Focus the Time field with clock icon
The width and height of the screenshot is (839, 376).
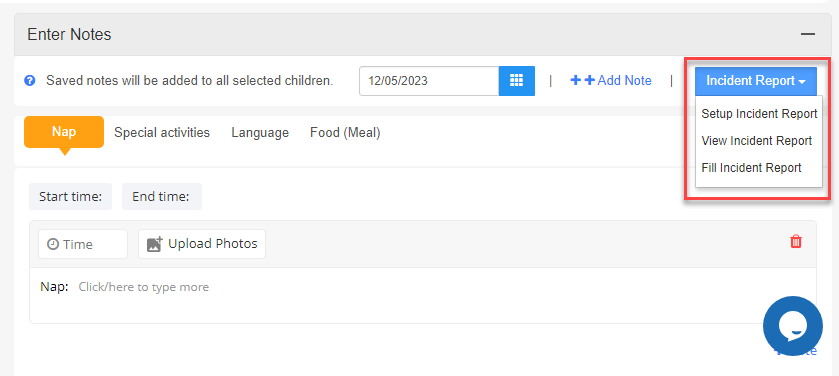[83, 244]
